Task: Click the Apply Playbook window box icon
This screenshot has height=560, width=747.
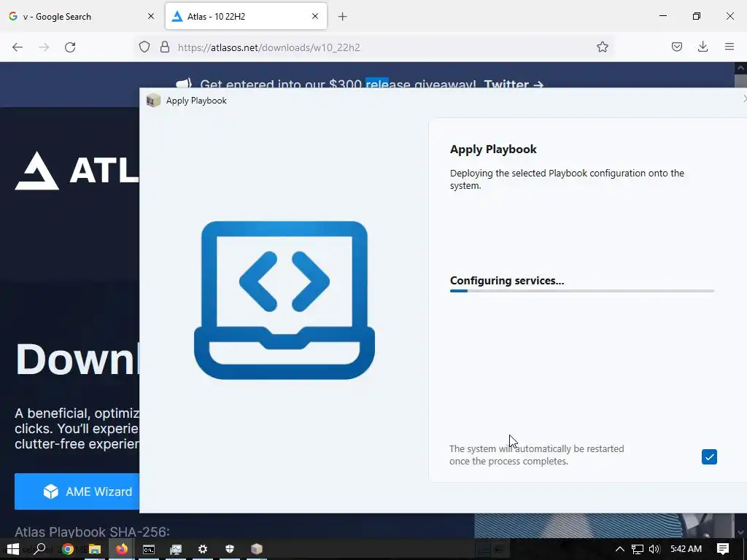Action: click(153, 101)
